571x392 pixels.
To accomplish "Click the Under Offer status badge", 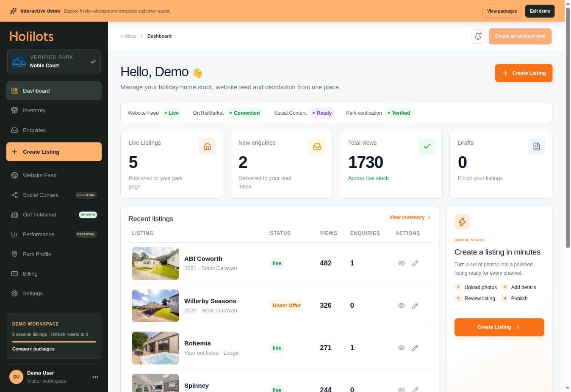I will tap(287, 306).
